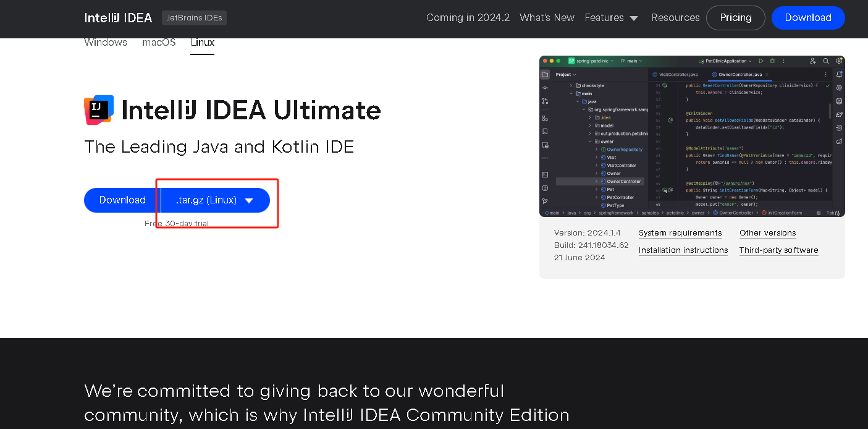Open Installation instructions link
The width and height of the screenshot is (868, 429).
click(x=683, y=250)
